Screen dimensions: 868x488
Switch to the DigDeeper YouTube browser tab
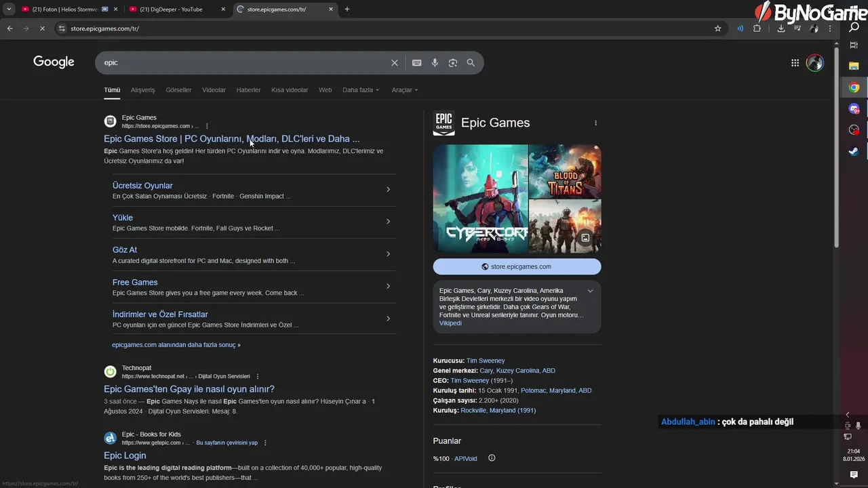176,9
